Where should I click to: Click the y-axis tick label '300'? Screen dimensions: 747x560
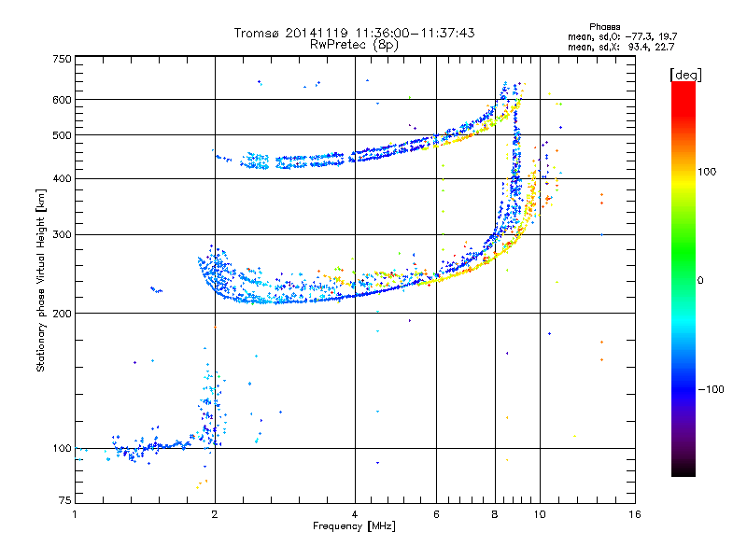point(63,235)
